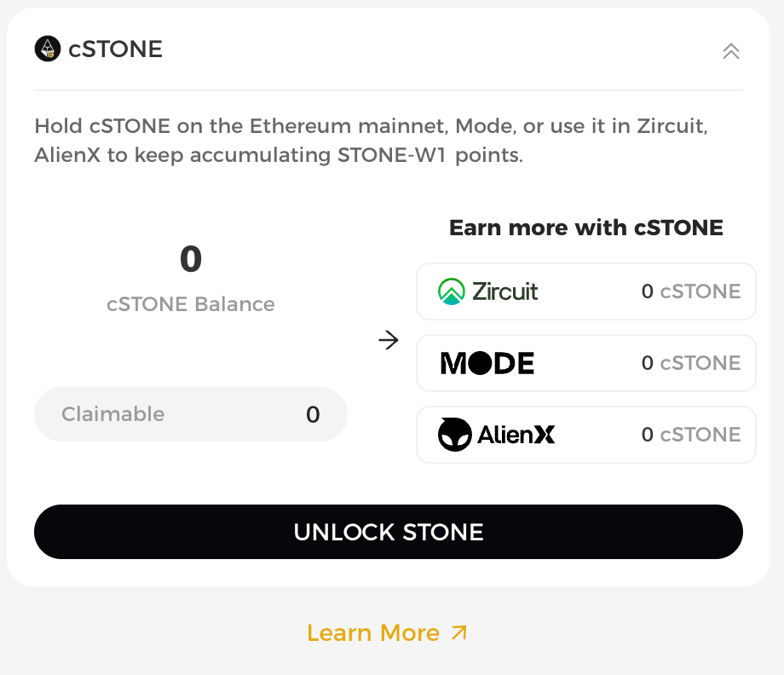Click the cSTONE Balance value zero
Screen dimensions: 784x675
(x=191, y=259)
